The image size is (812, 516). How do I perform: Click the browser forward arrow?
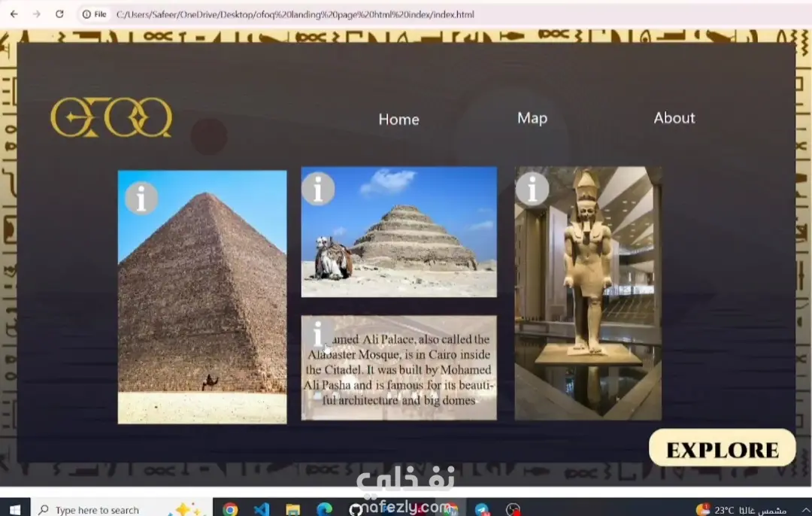click(x=36, y=14)
